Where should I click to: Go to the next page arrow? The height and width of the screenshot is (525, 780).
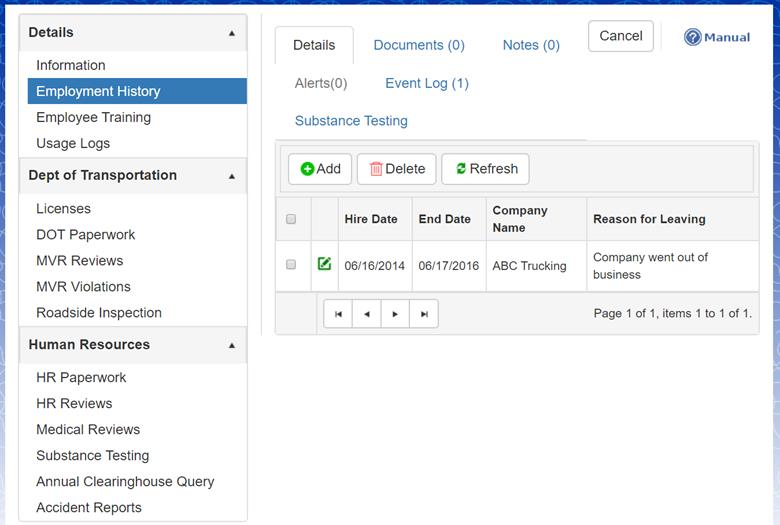(395, 314)
